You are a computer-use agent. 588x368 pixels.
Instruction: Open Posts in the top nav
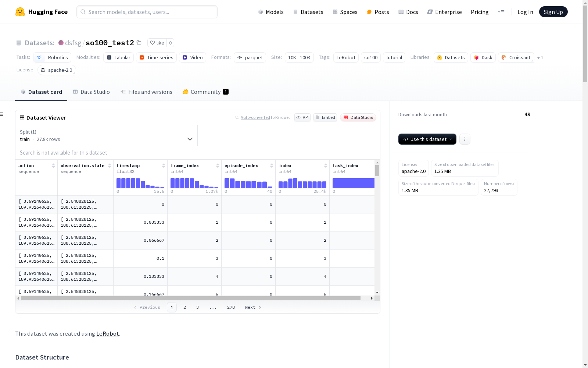pos(378,12)
